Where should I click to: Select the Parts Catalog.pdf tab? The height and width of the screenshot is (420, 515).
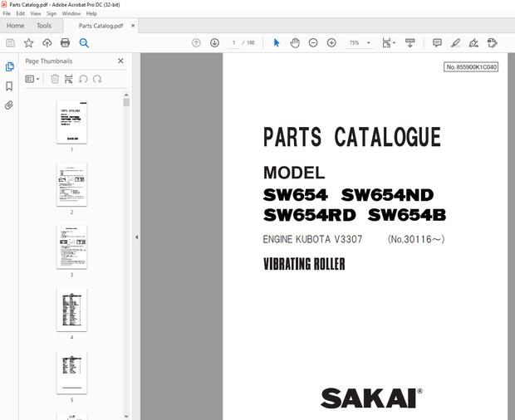click(x=101, y=26)
